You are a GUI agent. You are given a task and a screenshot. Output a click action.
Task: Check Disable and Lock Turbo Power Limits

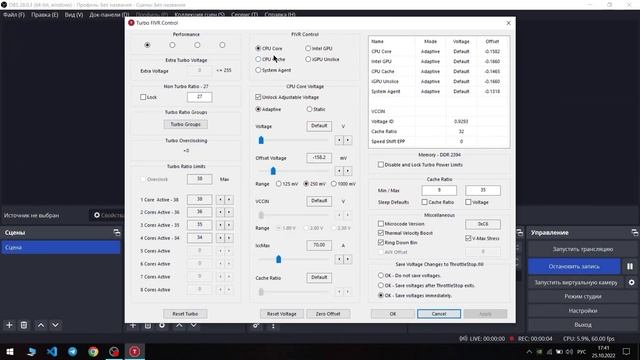[x=380, y=164]
